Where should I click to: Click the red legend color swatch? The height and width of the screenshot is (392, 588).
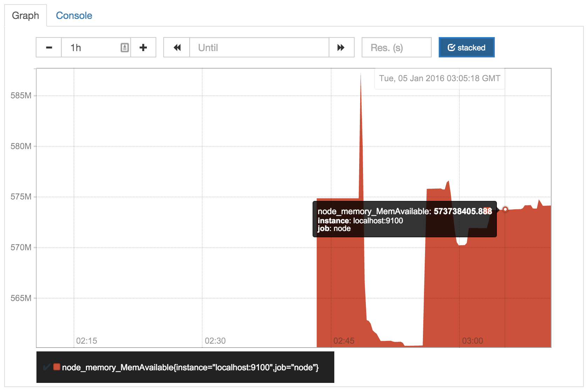pos(57,367)
